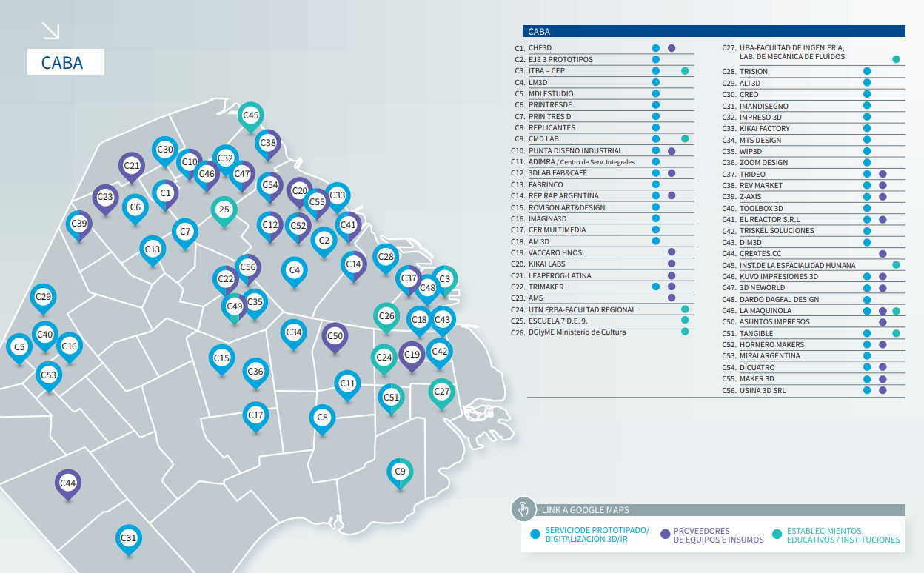Image resolution: width=924 pixels, height=573 pixels.
Task: Open "PUNTA DISEÑO INDUSTRIAL" in the list
Action: [575, 151]
